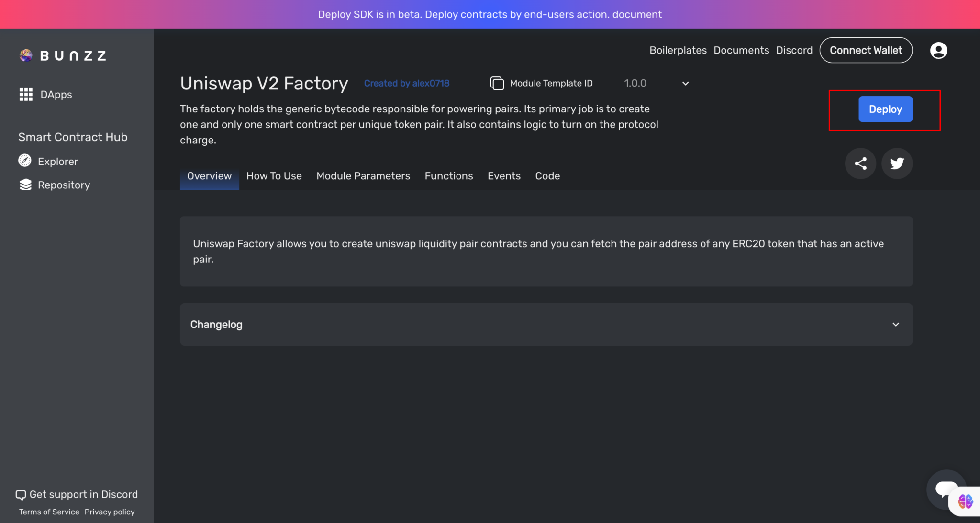Open the DApps section
This screenshot has height=523, width=980.
pos(56,94)
